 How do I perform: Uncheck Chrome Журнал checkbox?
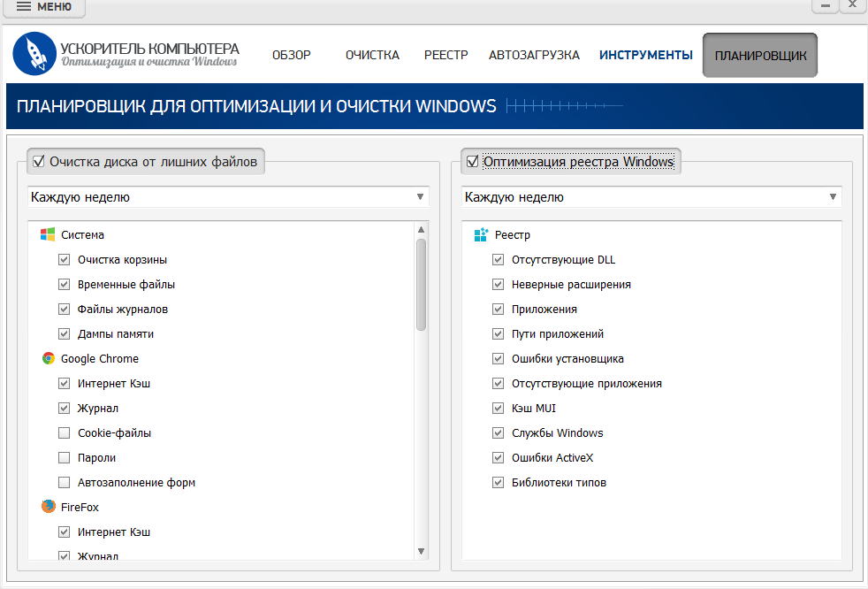[65, 408]
